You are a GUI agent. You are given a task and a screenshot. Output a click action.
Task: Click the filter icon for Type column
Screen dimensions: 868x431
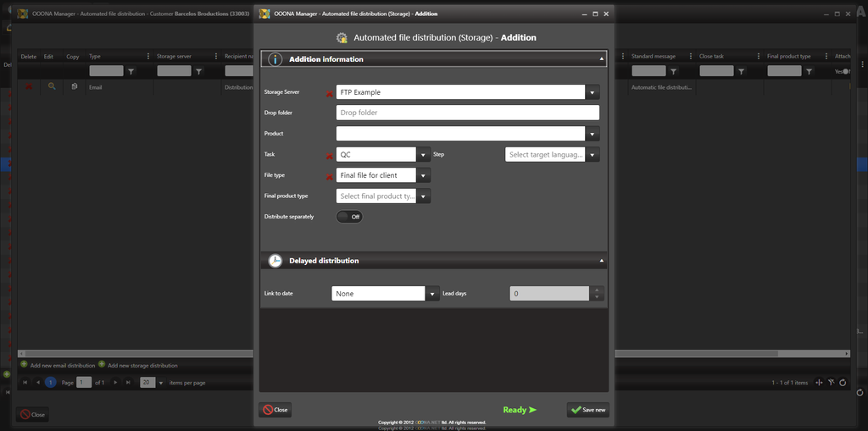tap(131, 72)
